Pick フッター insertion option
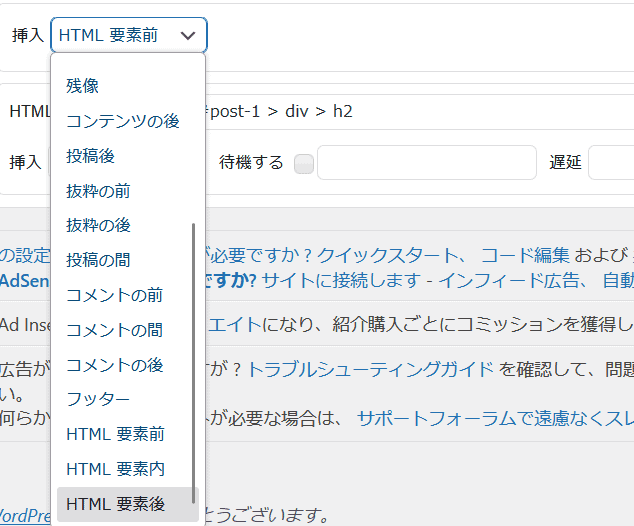 (98, 399)
